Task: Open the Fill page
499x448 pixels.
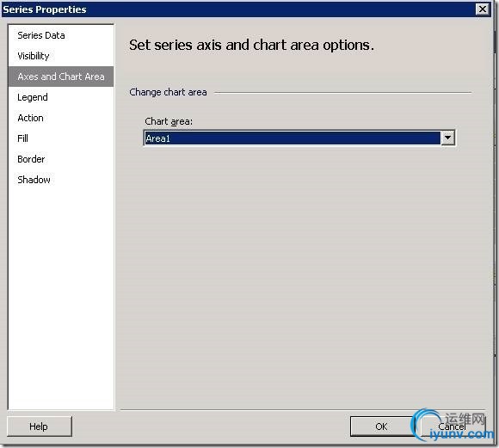Action: (x=60, y=138)
